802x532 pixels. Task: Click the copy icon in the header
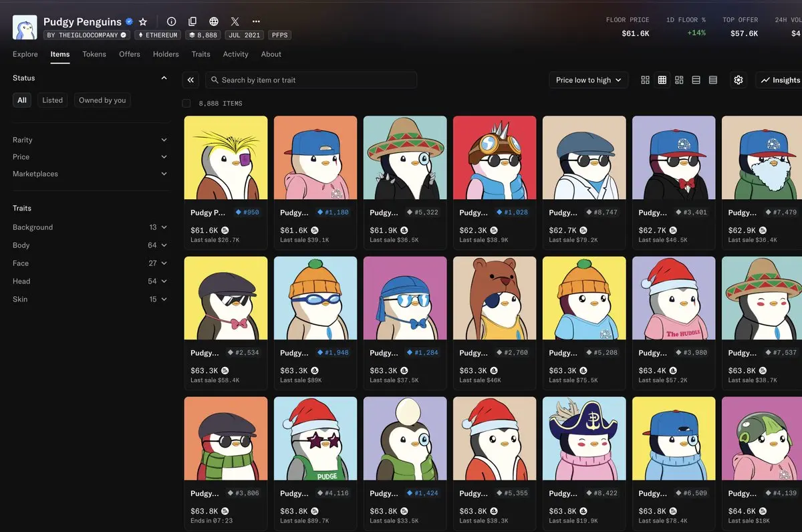coord(192,21)
